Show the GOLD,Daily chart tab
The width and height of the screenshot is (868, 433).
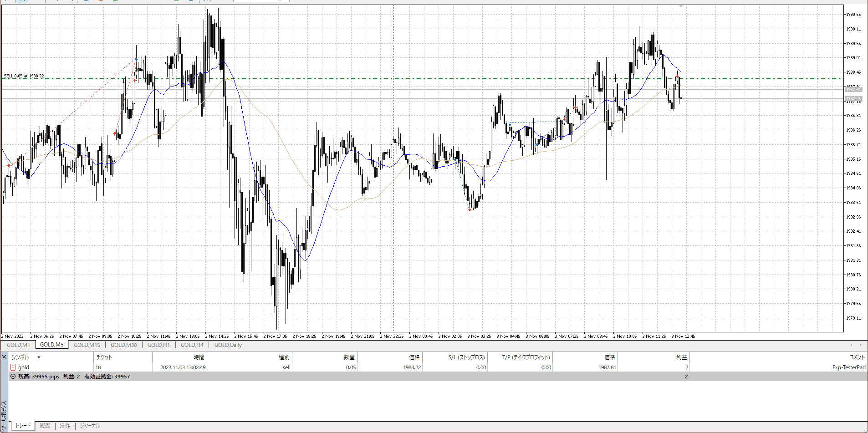[x=228, y=345]
